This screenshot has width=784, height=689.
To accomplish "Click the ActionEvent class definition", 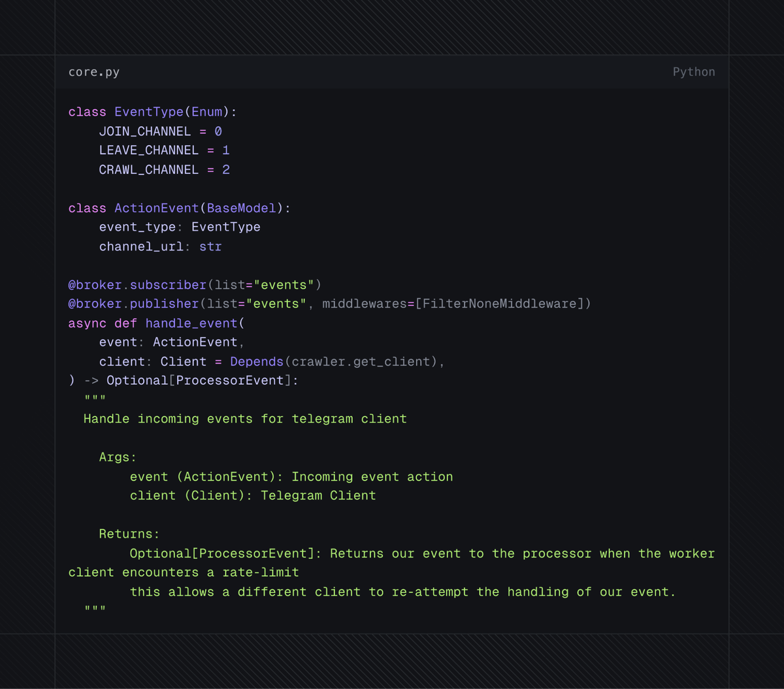I will (156, 208).
